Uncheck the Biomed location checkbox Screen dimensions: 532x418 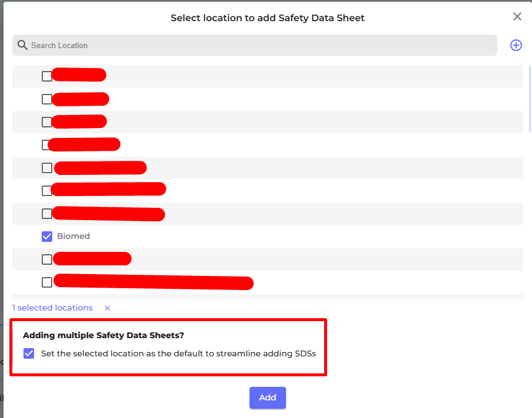point(47,236)
